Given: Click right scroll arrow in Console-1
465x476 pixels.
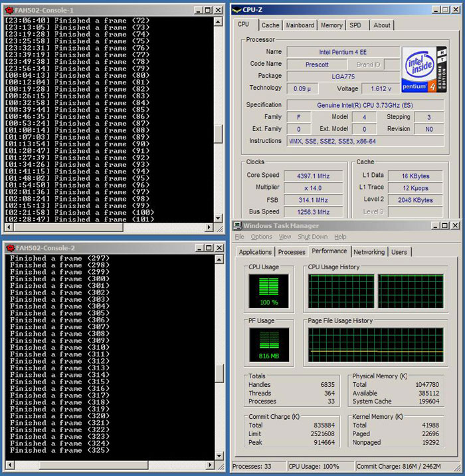Looking at the screenshot, I should pyautogui.click(x=209, y=227).
